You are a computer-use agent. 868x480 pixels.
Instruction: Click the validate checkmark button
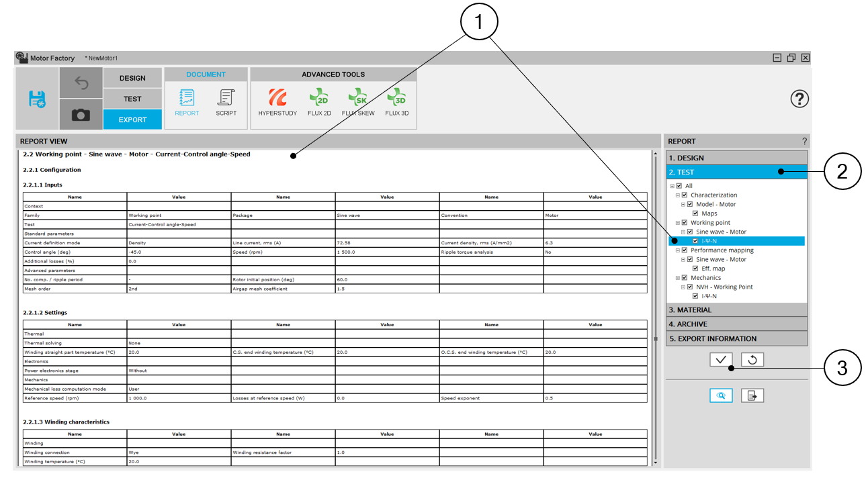pos(721,360)
